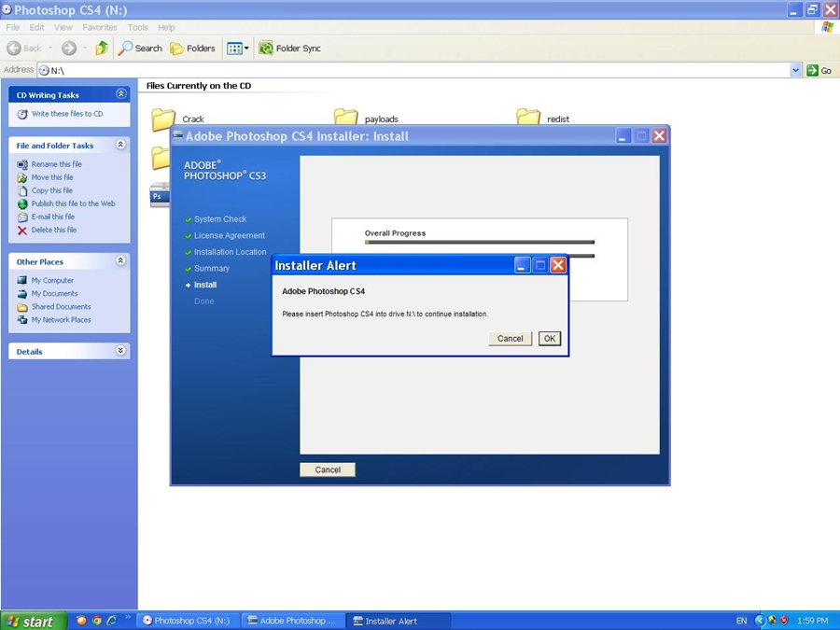Click the Up folder icon in toolbar
The width and height of the screenshot is (840, 630).
pos(101,49)
